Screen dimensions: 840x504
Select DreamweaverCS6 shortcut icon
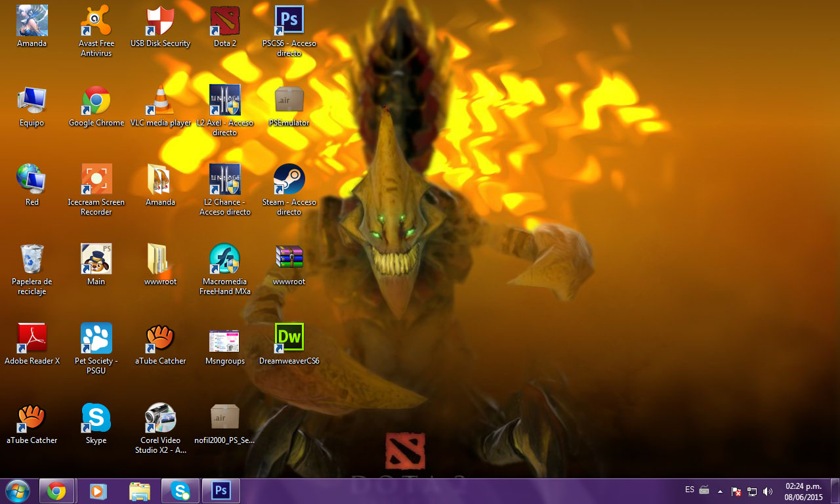click(289, 339)
